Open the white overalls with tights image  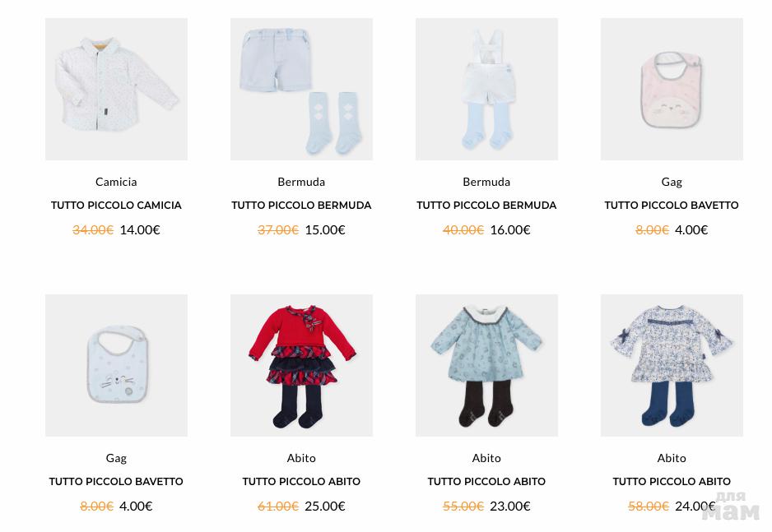tap(486, 89)
